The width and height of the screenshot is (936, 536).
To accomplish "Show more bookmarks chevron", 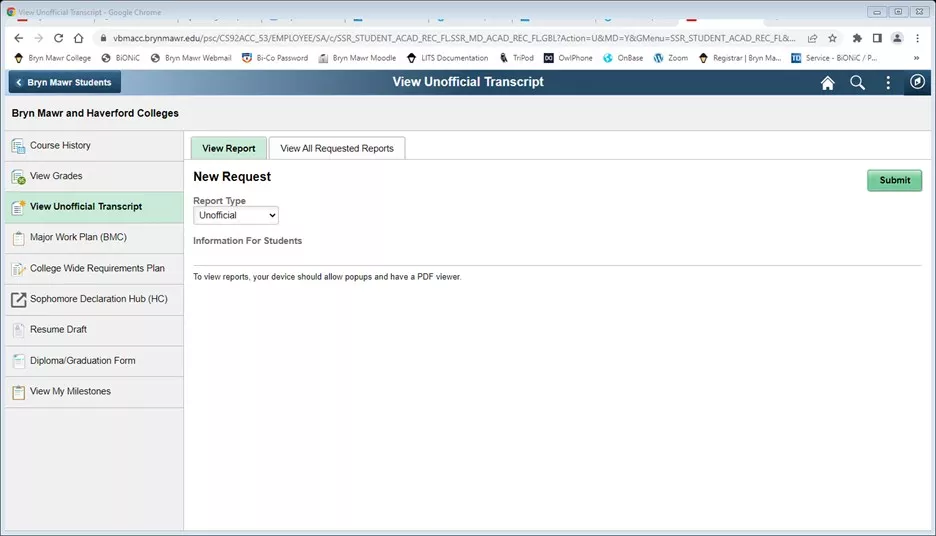I will point(916,58).
